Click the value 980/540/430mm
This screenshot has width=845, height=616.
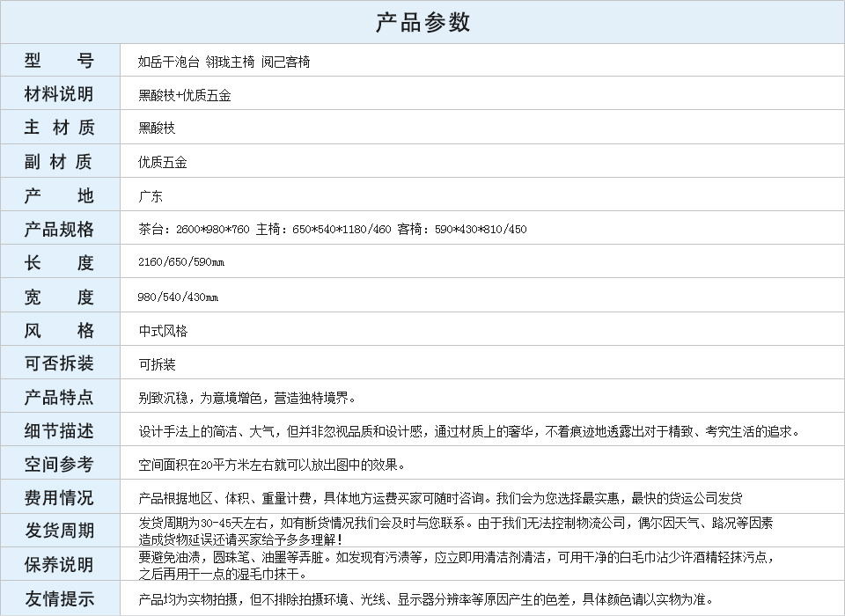178,297
